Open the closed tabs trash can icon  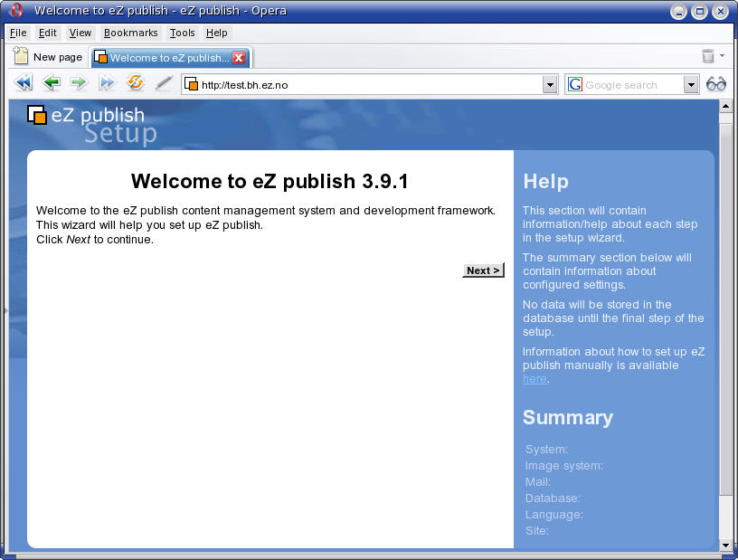[708, 56]
